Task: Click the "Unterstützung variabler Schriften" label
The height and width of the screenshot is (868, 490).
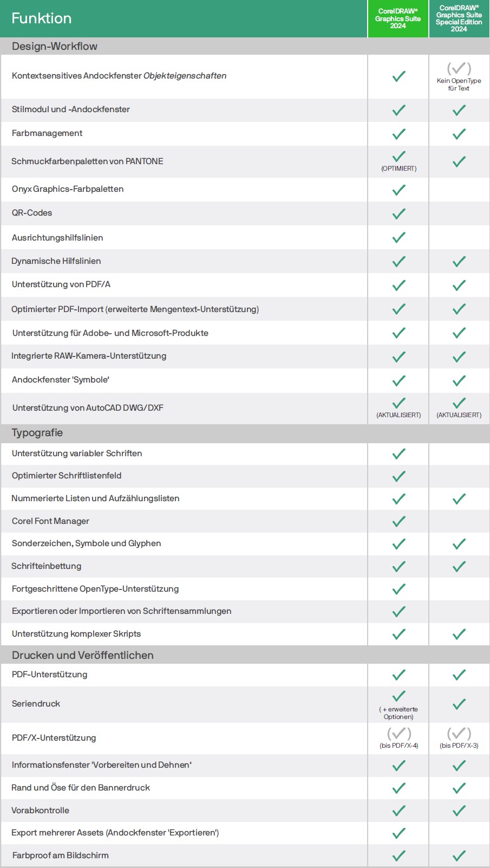Action: click(77, 454)
